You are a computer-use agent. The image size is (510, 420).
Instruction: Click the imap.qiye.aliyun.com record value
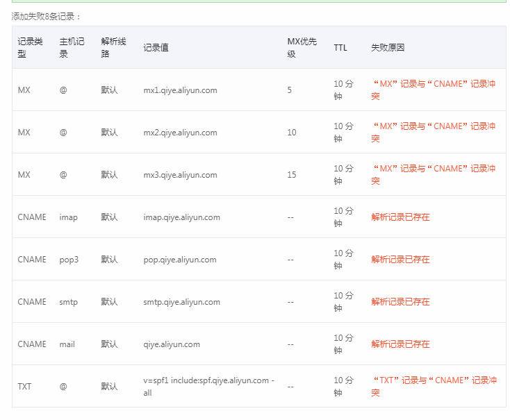coord(181,217)
